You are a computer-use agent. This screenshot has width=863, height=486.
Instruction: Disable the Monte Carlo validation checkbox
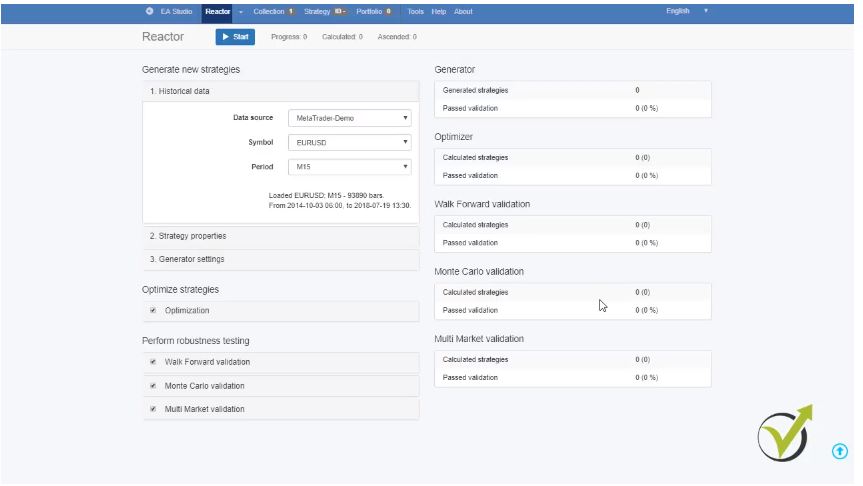pyautogui.click(x=153, y=386)
